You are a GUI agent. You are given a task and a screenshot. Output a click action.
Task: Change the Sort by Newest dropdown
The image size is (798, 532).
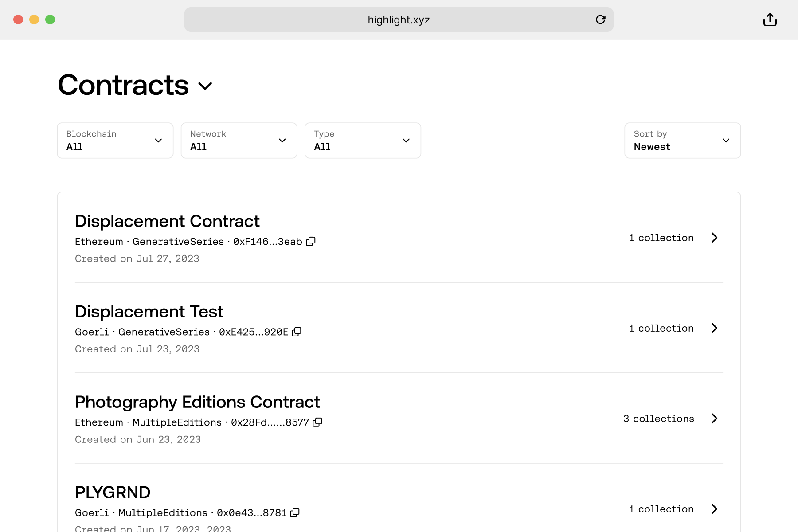[682, 141]
